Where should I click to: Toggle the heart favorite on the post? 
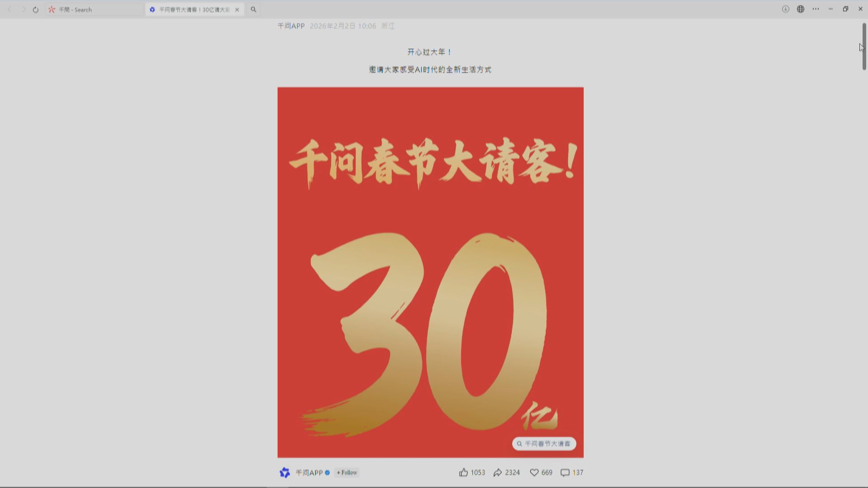pyautogui.click(x=534, y=472)
